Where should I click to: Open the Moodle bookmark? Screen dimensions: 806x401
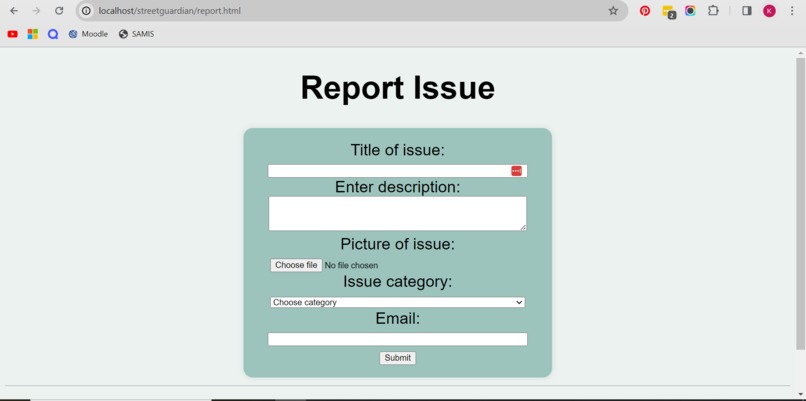88,34
